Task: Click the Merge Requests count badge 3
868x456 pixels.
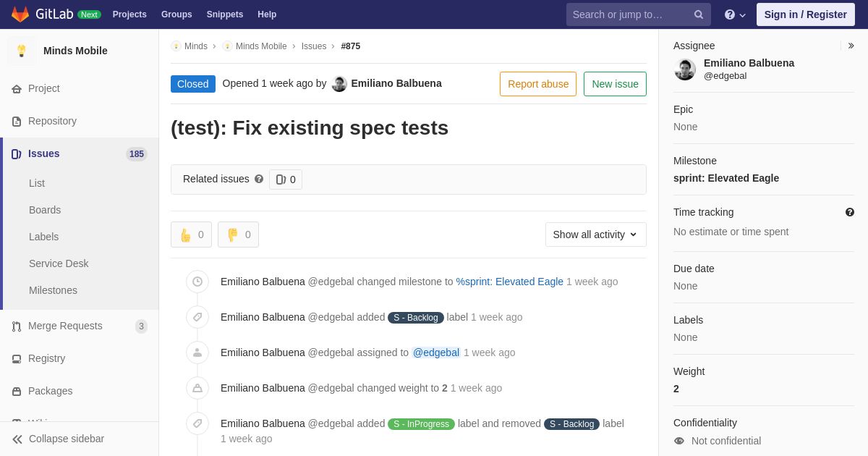Action: [141, 326]
